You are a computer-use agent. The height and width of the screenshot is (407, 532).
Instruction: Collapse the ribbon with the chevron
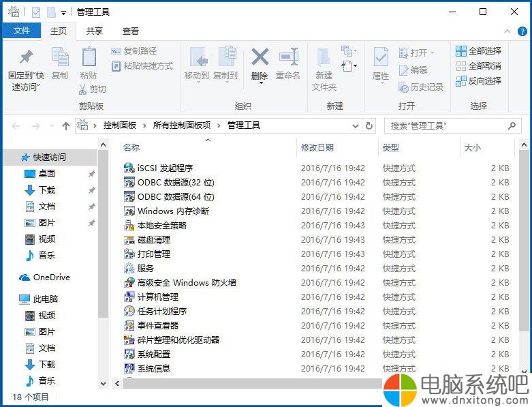click(507, 31)
